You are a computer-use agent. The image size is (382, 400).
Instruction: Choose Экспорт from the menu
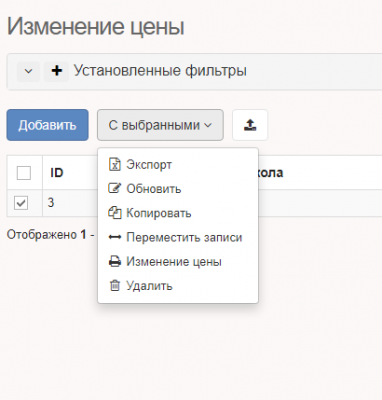178,165
